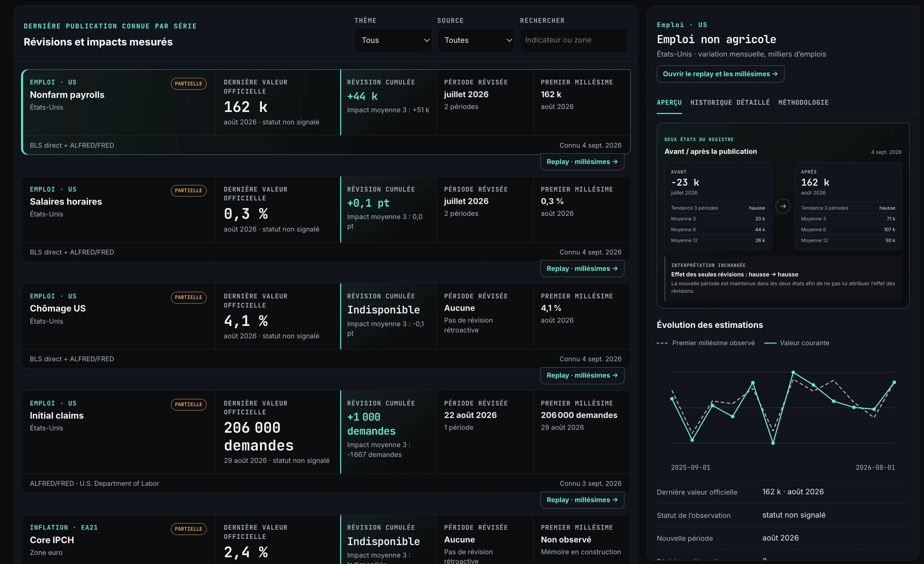Click 'Effet des seules révisions : hausse → hausse'
The image size is (924, 564).
pos(735,274)
